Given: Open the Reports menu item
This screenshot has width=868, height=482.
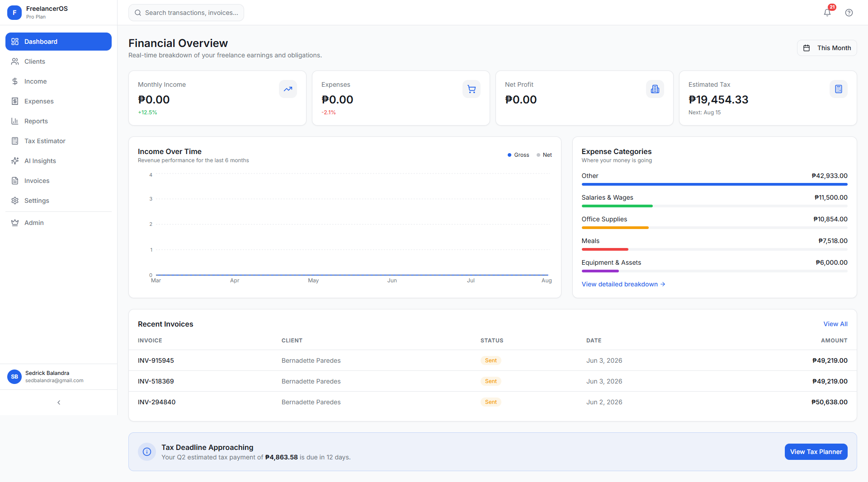Looking at the screenshot, I should point(58,121).
